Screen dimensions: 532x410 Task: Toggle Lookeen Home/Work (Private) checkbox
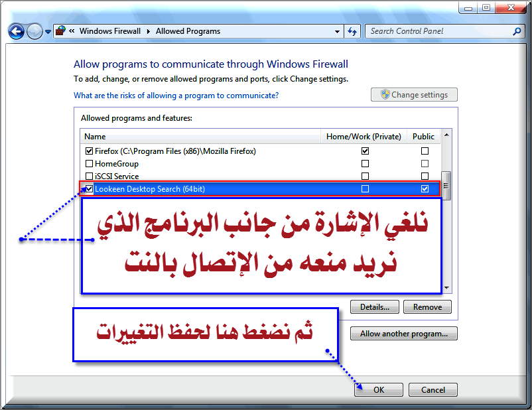[x=365, y=188]
